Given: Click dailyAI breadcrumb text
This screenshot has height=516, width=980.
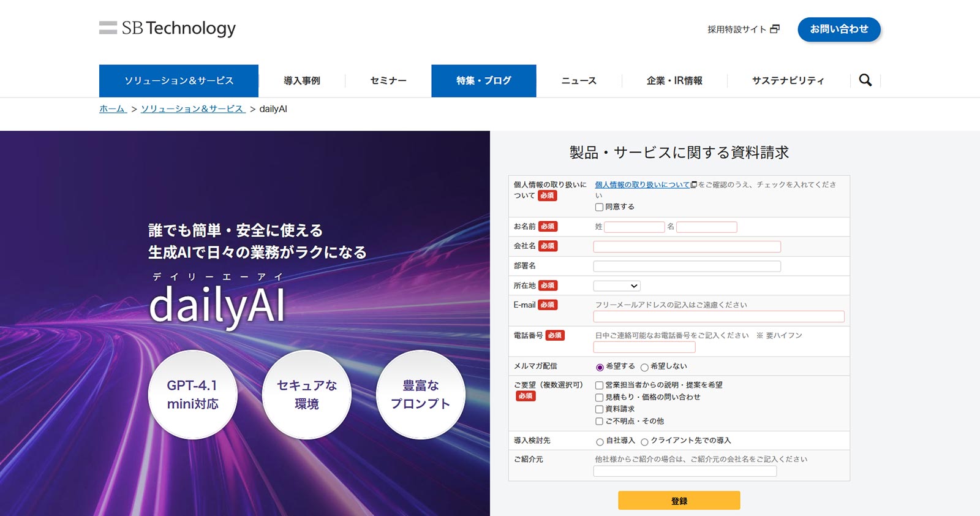Looking at the screenshot, I should pyautogui.click(x=273, y=109).
